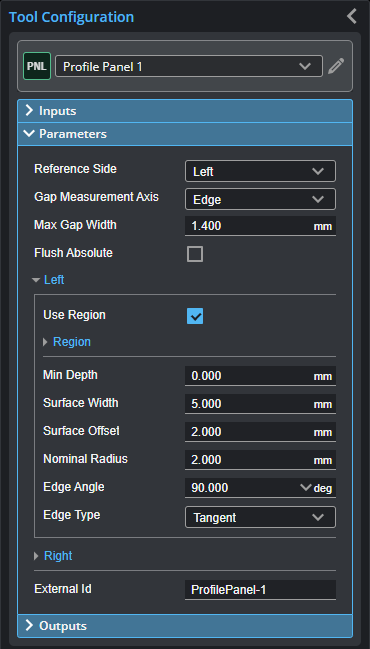Uncheck the Use Region checkbox
This screenshot has height=649, width=370.
[x=195, y=317]
